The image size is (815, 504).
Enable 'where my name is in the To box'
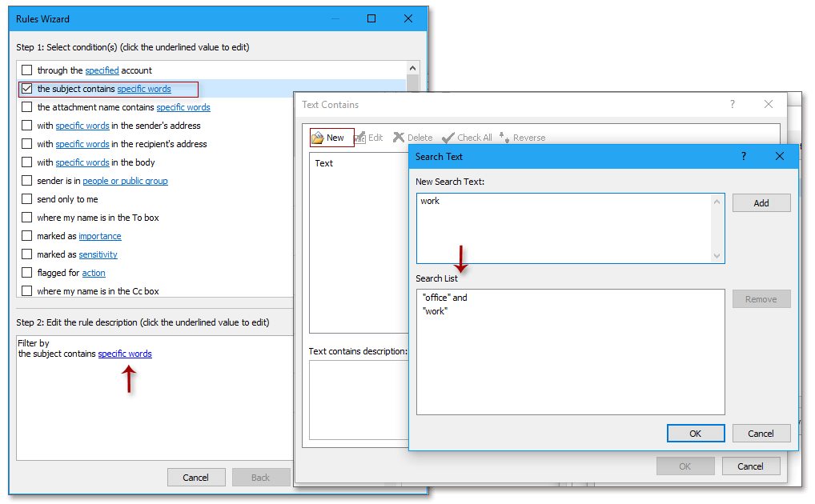[27, 218]
